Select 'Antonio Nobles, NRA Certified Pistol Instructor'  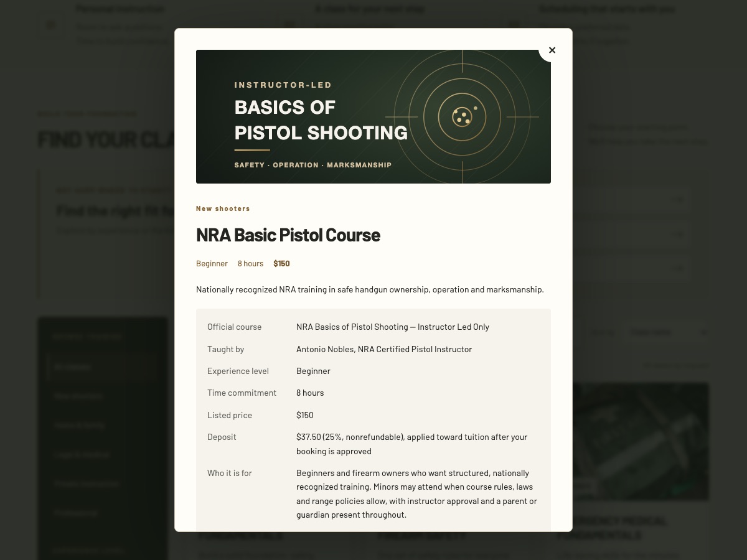click(x=384, y=349)
